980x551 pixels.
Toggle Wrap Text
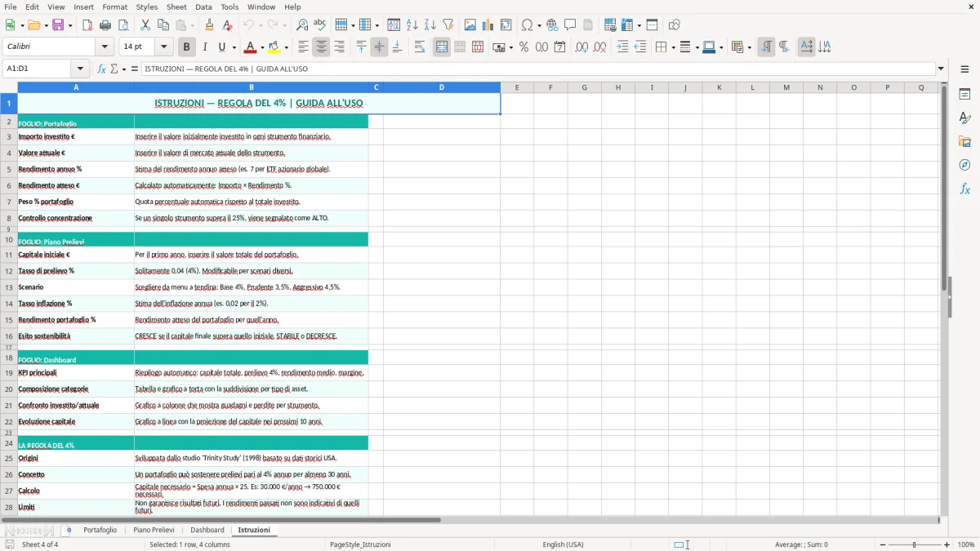point(420,47)
